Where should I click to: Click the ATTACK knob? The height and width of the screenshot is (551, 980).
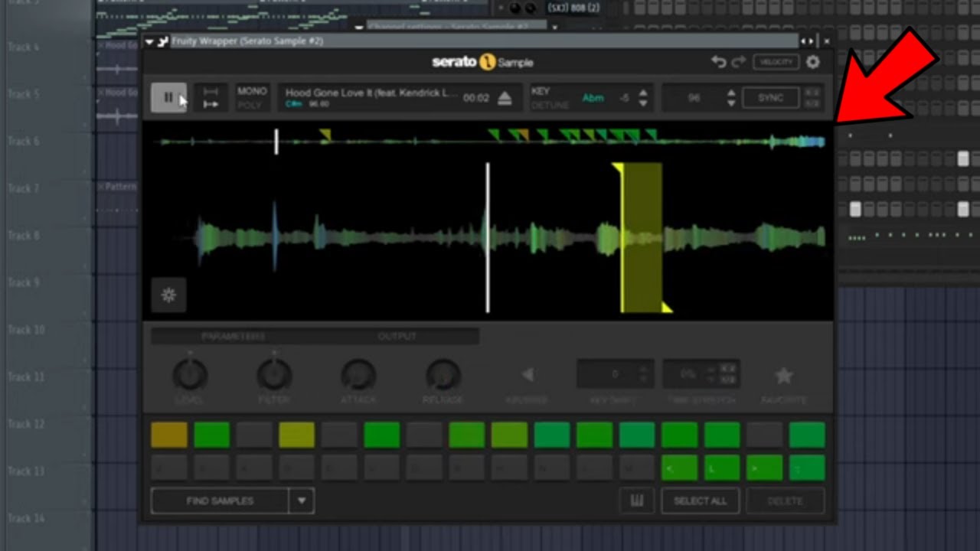point(358,375)
